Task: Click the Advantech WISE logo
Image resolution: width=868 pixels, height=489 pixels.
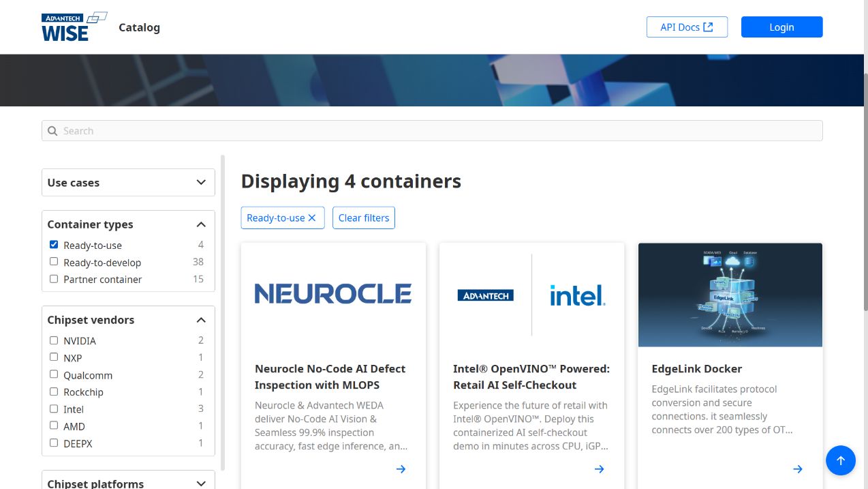Action: point(74,27)
